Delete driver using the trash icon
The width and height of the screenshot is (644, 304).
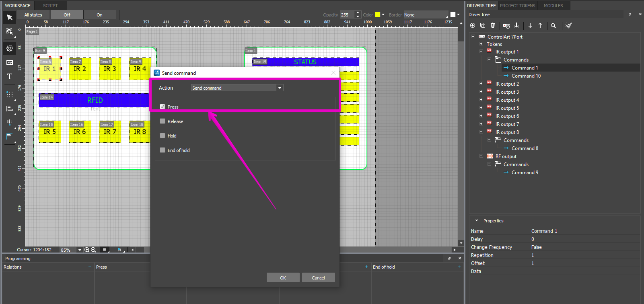493,25
